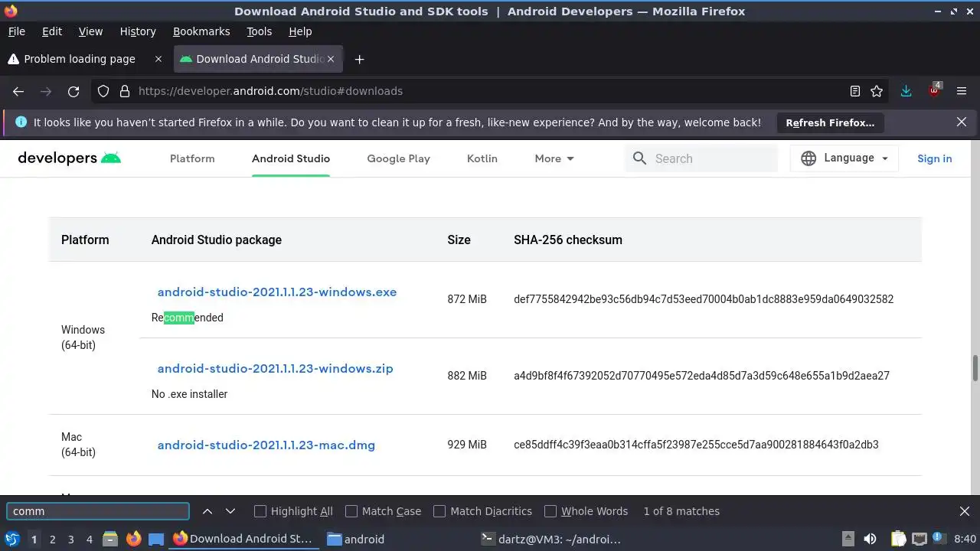Viewport: 980px width, 551px height.
Task: Switch to the dartz@VM3 terminal taskbar window
Action: point(553,539)
